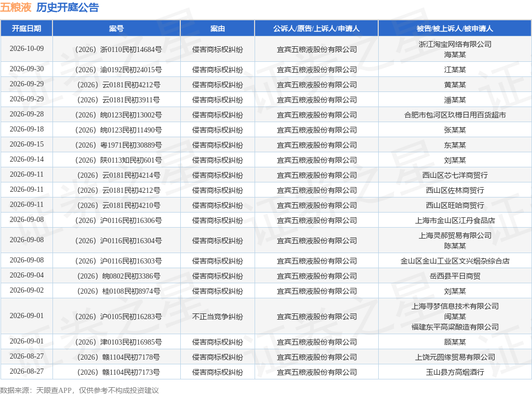
Task: Click defendant 合肥市包河区玖樽日用百货超市
Action: tap(455, 115)
